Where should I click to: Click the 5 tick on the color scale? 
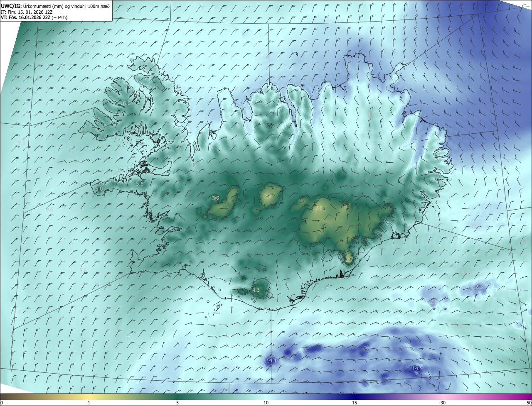click(x=177, y=403)
